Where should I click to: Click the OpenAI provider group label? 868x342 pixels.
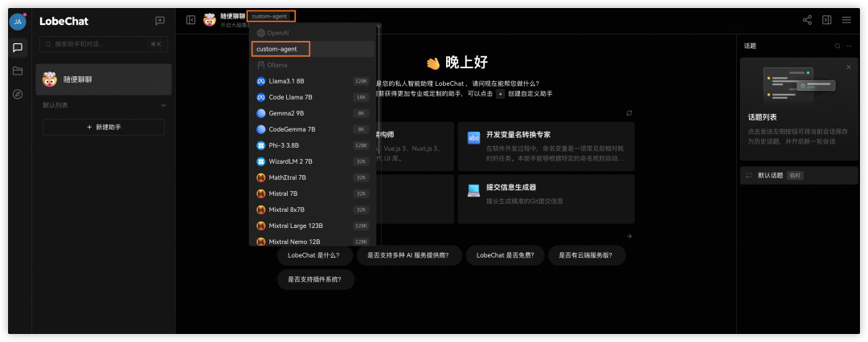click(x=273, y=33)
